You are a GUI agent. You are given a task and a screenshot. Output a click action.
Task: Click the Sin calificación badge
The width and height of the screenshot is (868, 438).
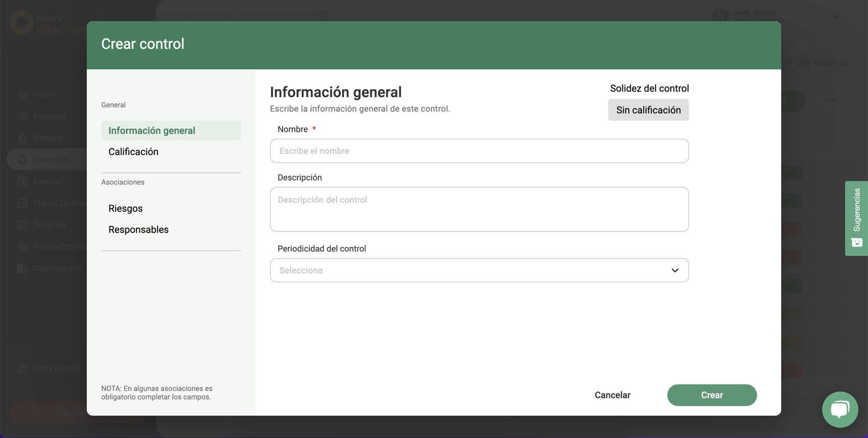point(648,110)
